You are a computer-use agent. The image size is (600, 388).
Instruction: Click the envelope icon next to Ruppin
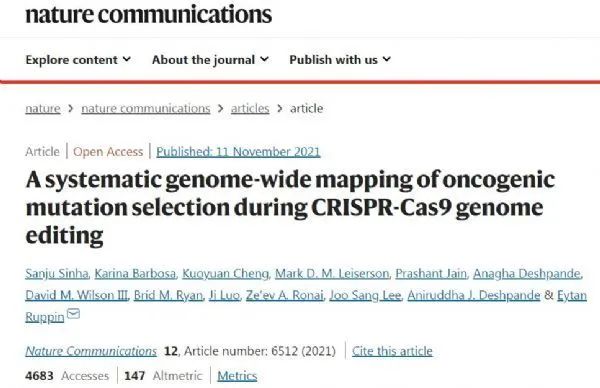point(73,314)
